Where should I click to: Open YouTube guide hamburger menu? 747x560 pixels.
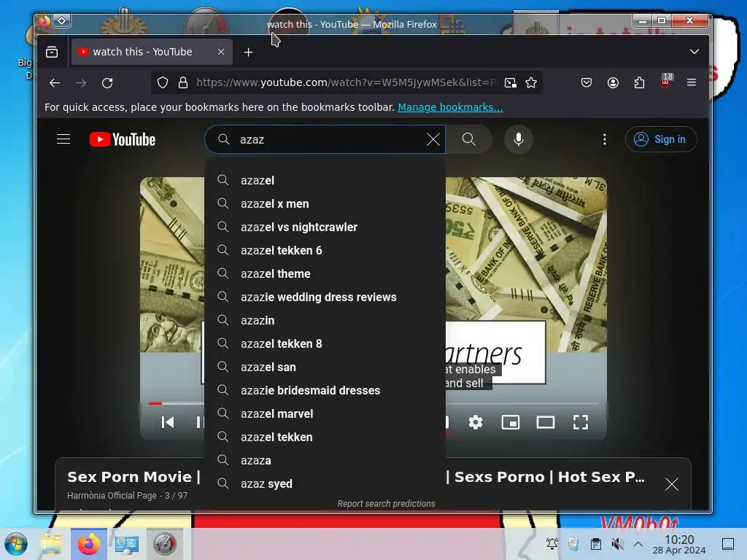point(63,139)
